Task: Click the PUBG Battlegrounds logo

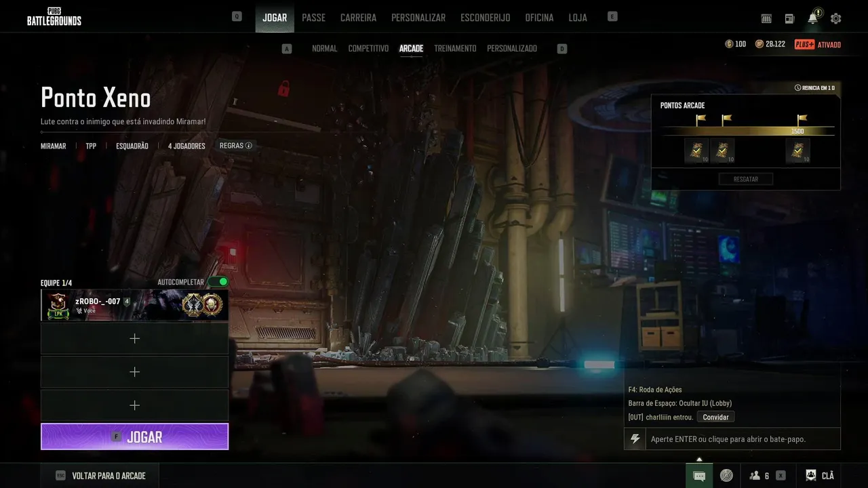Action: pyautogui.click(x=54, y=16)
